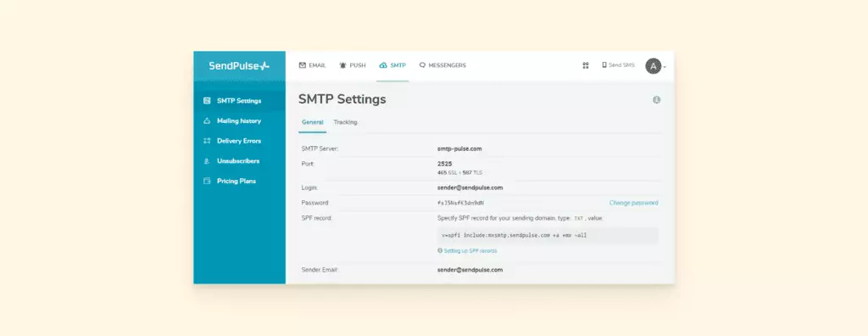The width and height of the screenshot is (868, 336).
Task: Click the Sender Email label
Action: click(320, 270)
